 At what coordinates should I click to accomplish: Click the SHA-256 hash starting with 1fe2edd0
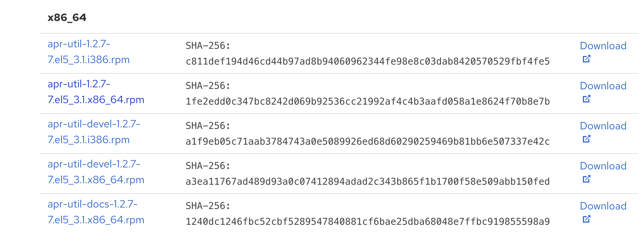pyautogui.click(x=368, y=102)
